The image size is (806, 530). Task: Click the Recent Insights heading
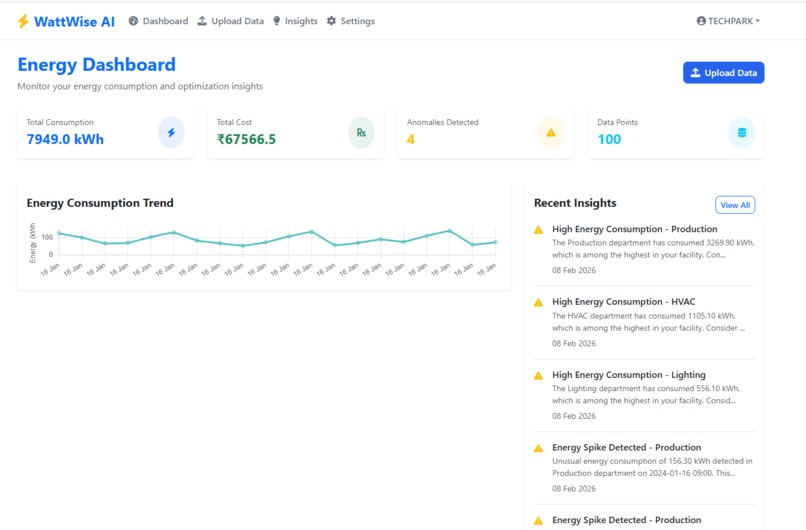575,203
